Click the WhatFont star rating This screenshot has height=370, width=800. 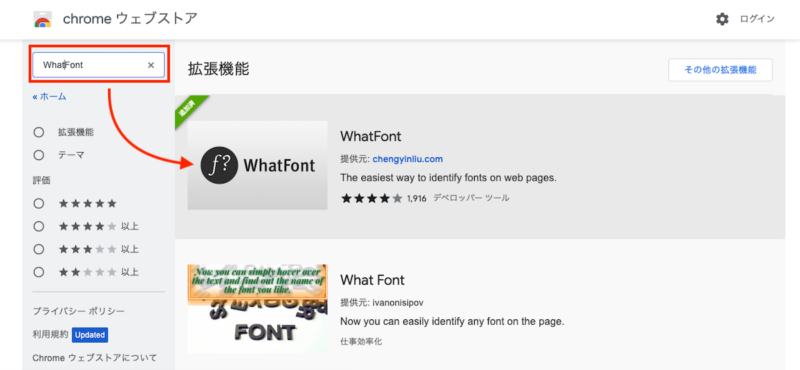[371, 198]
